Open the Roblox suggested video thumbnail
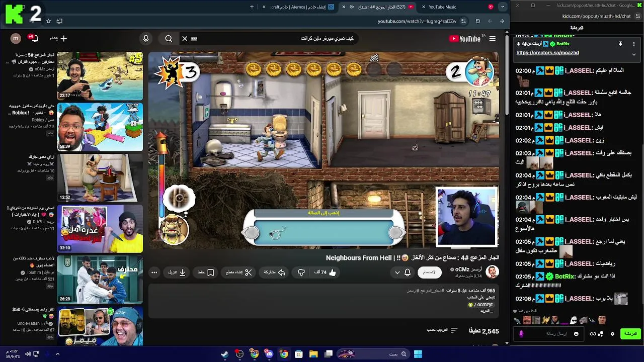 100,127
